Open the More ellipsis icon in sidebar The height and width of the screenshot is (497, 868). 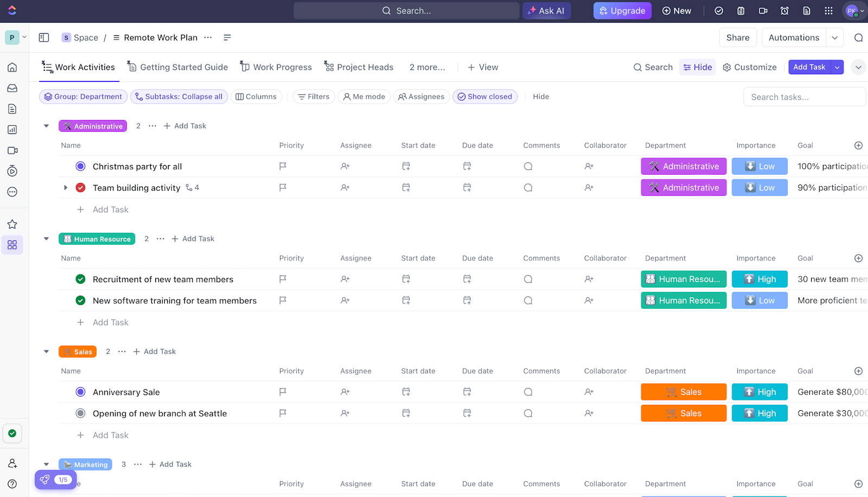pyautogui.click(x=12, y=192)
